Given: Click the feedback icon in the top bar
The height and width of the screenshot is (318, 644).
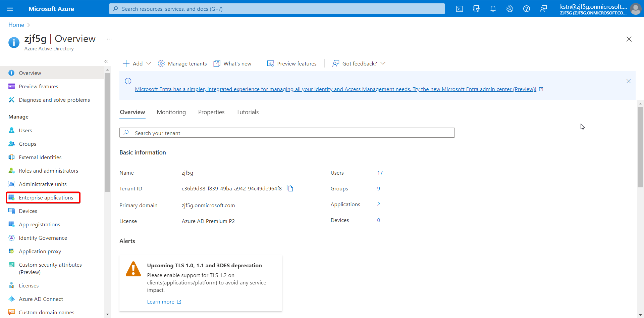Looking at the screenshot, I should coord(543,9).
